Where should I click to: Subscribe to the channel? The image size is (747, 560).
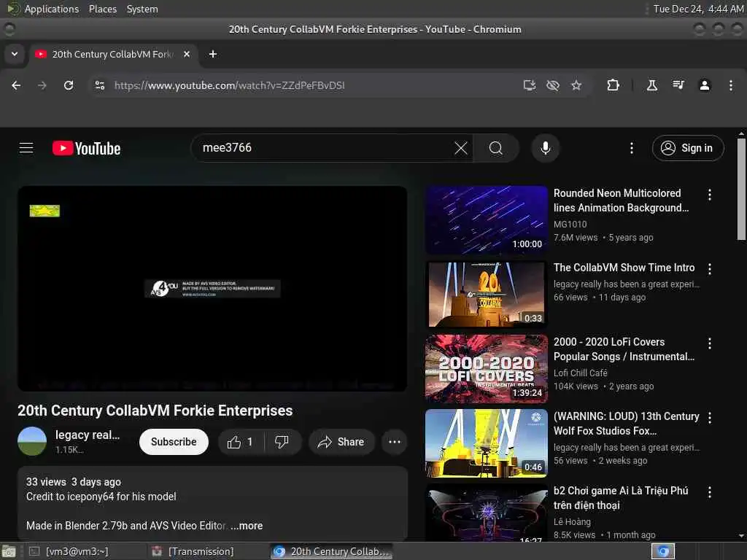[174, 442]
